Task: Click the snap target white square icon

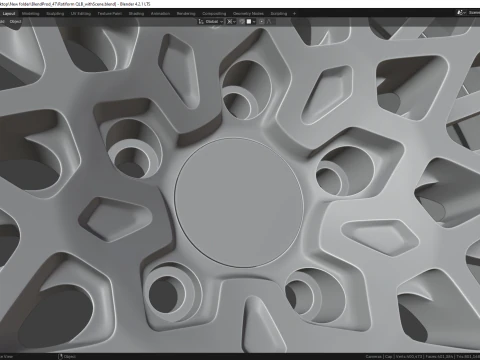Action: (x=249, y=22)
